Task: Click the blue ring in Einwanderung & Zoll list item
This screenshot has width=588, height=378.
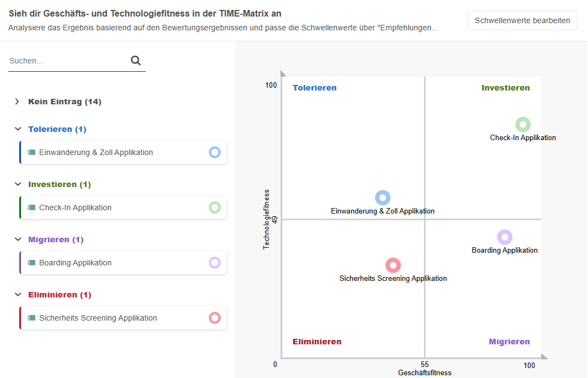Action: [215, 152]
